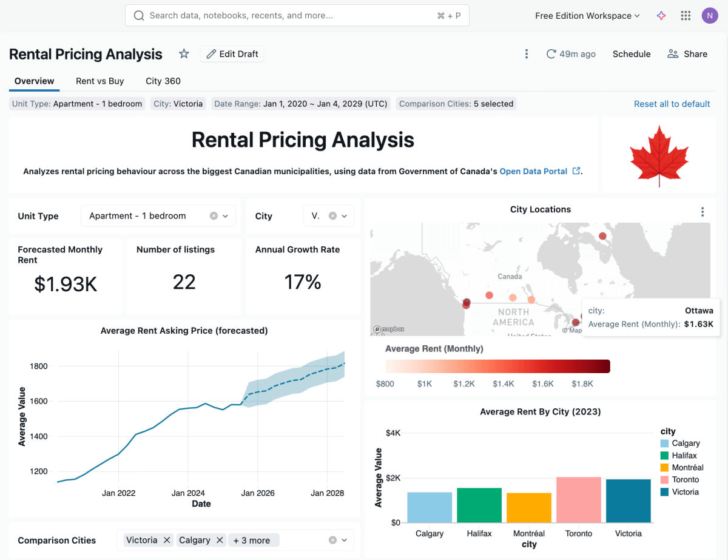Viewport: 728px width, 560px height.
Task: Clear the City selection with its x icon
Action: click(332, 215)
